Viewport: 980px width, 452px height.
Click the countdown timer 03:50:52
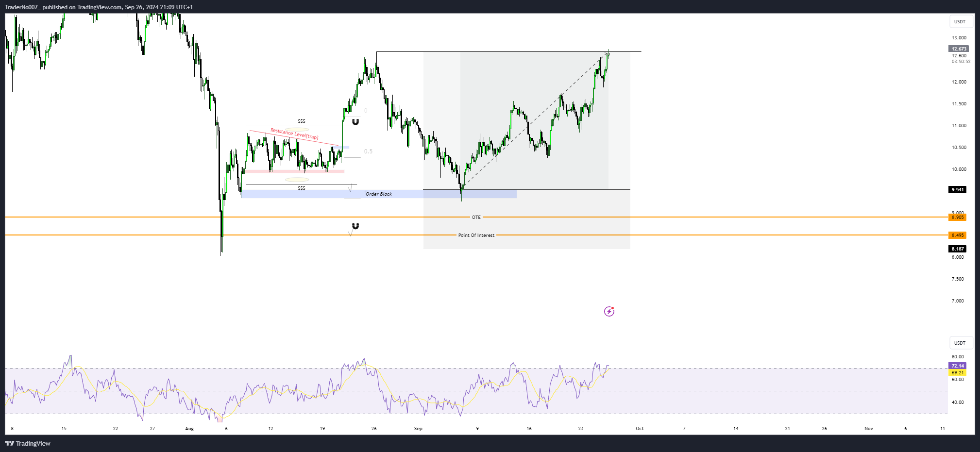click(961, 62)
